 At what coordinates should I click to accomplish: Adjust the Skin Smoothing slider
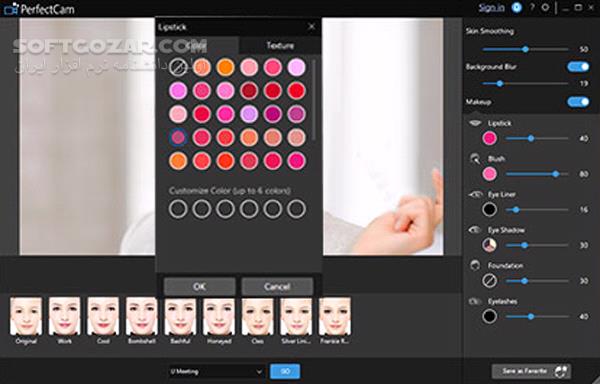click(525, 49)
